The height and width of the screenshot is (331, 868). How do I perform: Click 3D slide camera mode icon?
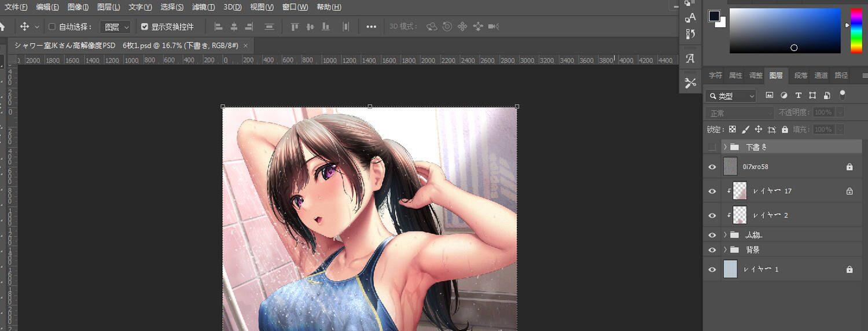coord(478,27)
